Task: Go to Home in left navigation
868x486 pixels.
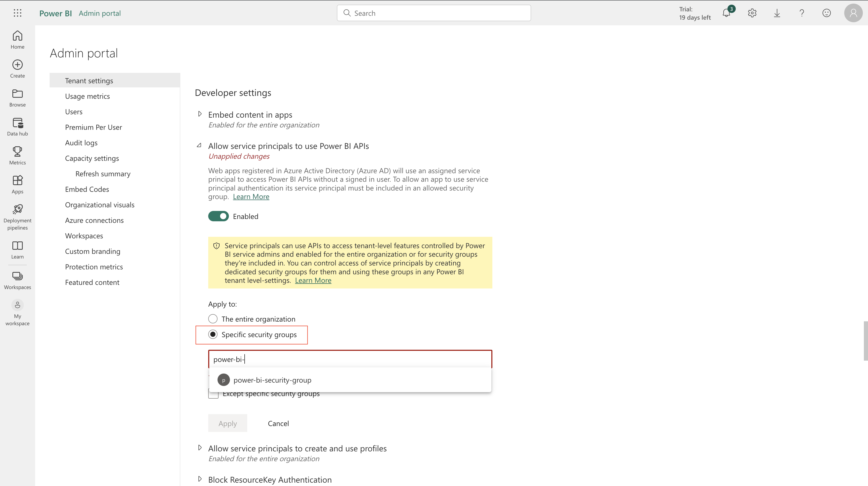Action: [x=18, y=40]
